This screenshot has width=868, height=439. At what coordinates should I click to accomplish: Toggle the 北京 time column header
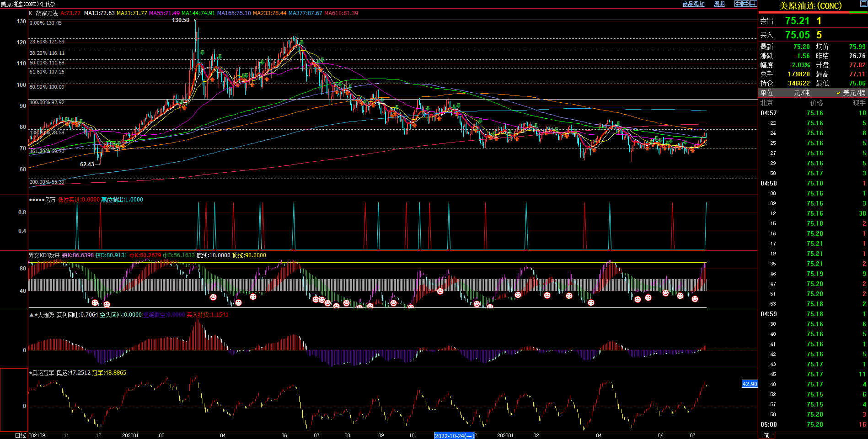pyautogui.click(x=766, y=103)
